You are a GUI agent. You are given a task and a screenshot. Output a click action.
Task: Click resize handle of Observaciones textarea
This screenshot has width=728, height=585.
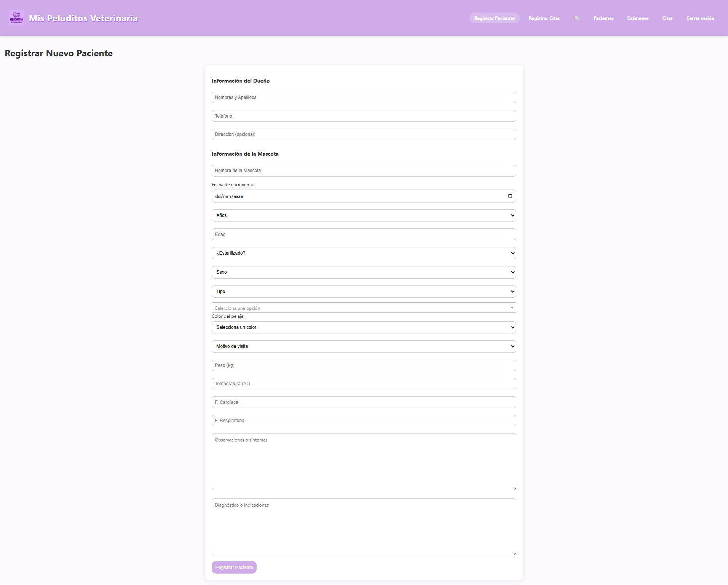514,488
